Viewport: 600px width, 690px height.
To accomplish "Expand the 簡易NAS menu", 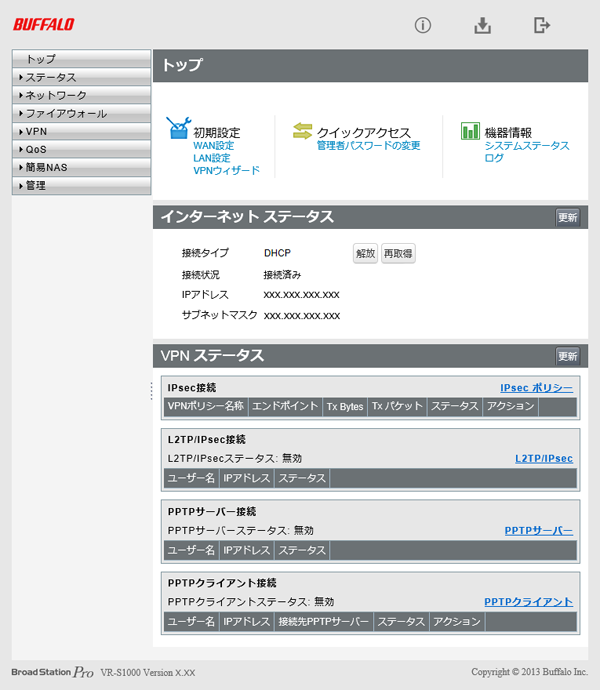I will 81,168.
